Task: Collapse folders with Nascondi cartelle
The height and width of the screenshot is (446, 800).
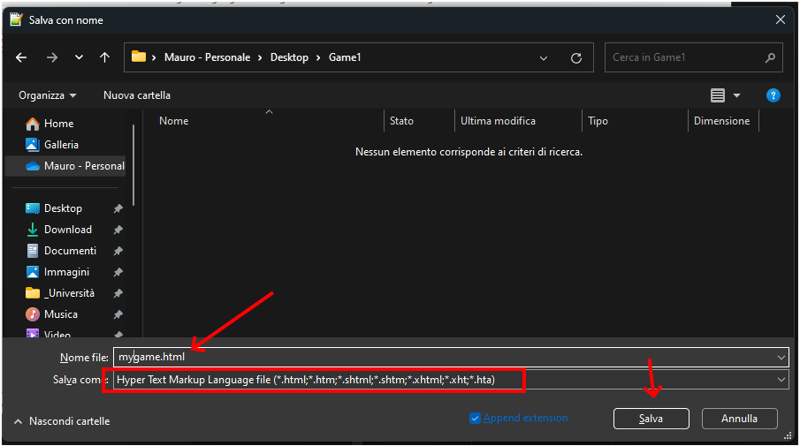Action: point(62,422)
